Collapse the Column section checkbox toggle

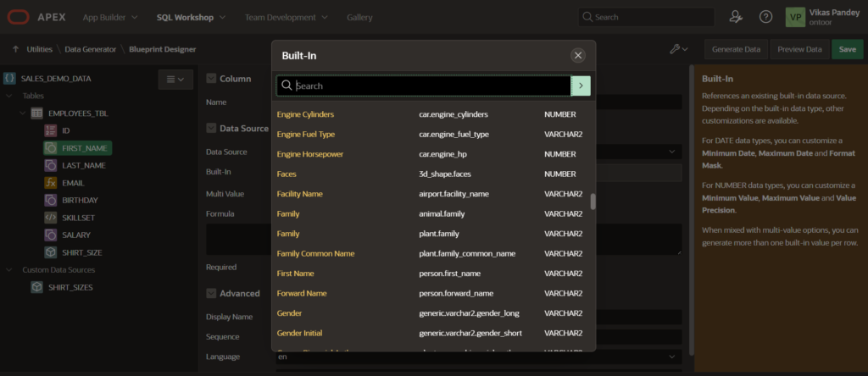pyautogui.click(x=212, y=79)
